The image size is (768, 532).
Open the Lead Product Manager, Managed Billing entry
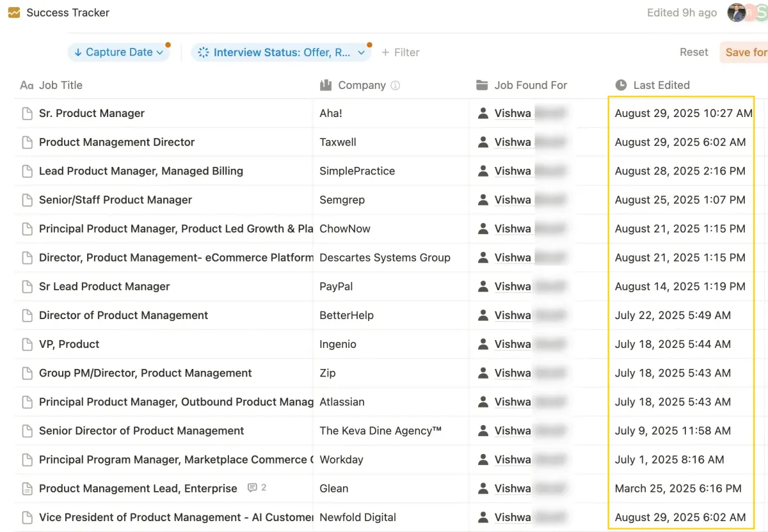tap(141, 171)
